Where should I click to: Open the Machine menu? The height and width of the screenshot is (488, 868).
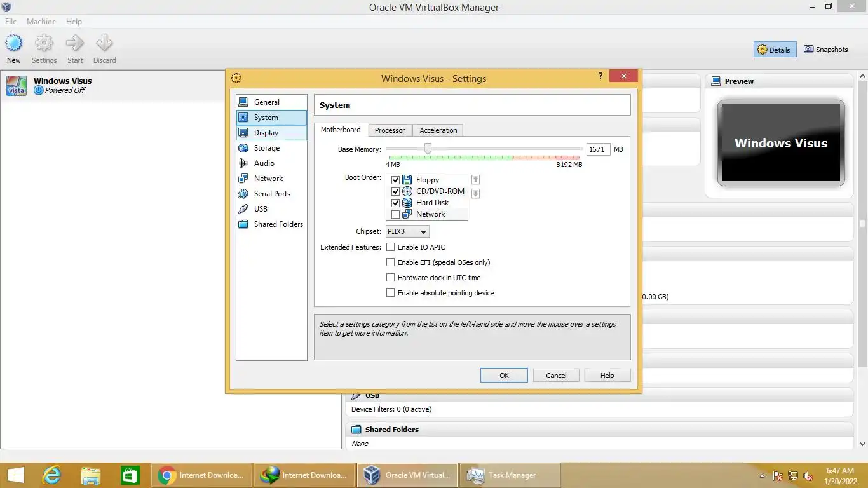tap(41, 21)
